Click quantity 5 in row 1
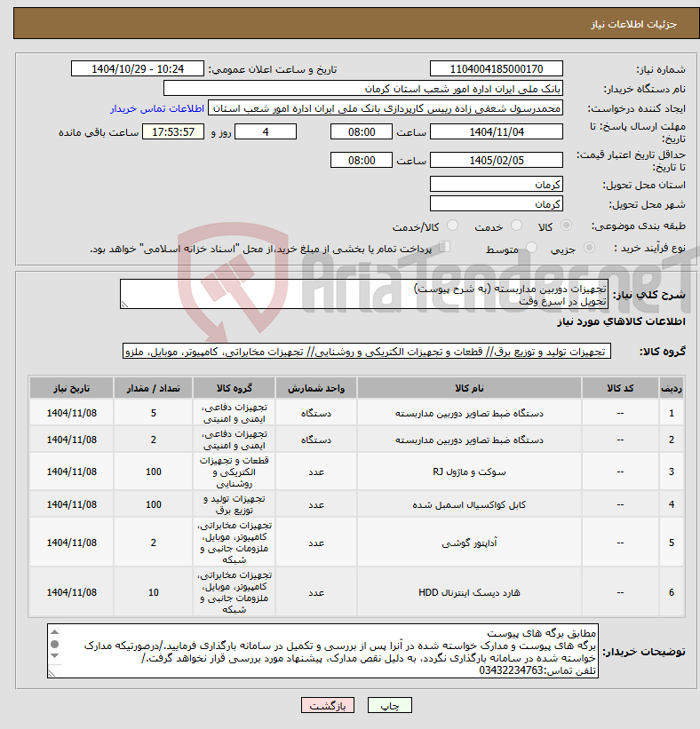 (154, 413)
